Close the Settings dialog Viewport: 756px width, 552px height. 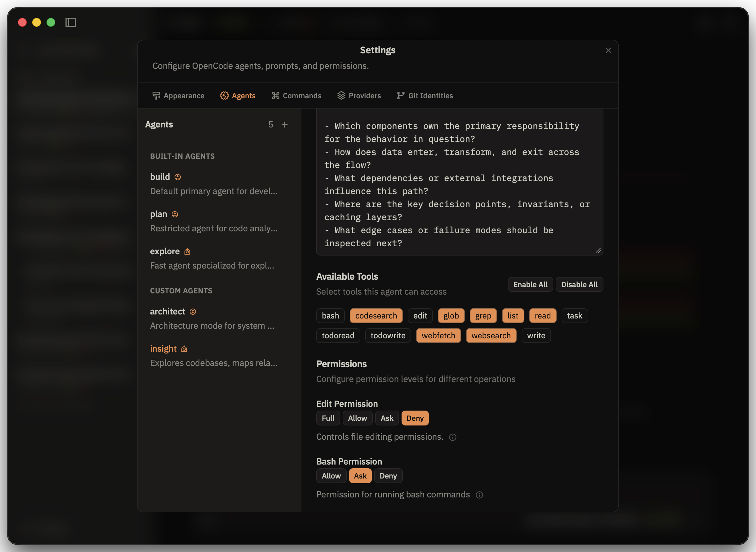click(608, 50)
